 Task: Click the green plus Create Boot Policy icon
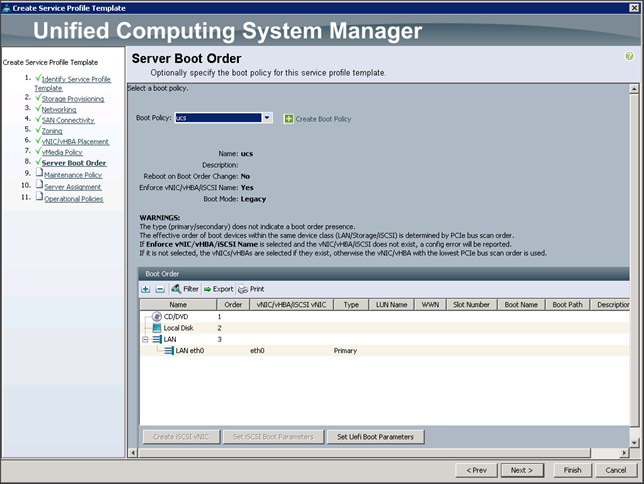(x=289, y=119)
